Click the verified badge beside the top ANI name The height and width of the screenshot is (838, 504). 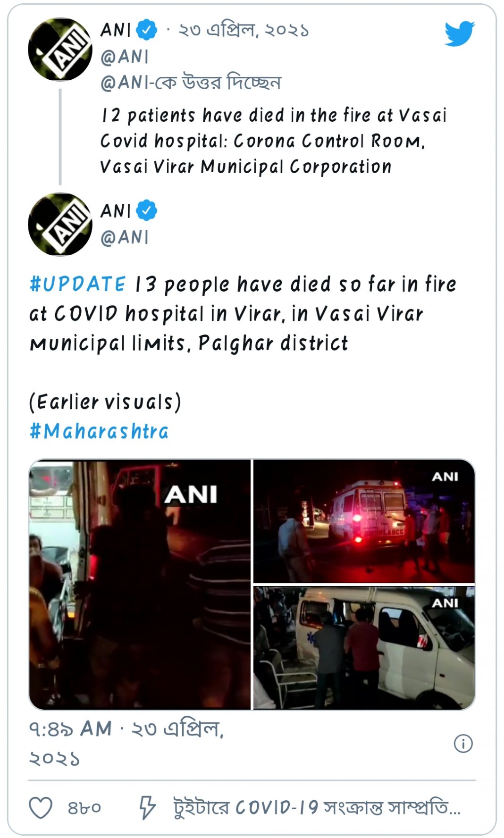pos(146,30)
